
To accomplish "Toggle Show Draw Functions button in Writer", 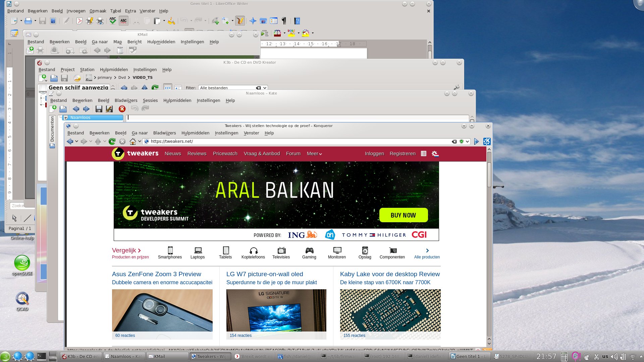I will 240,21.
